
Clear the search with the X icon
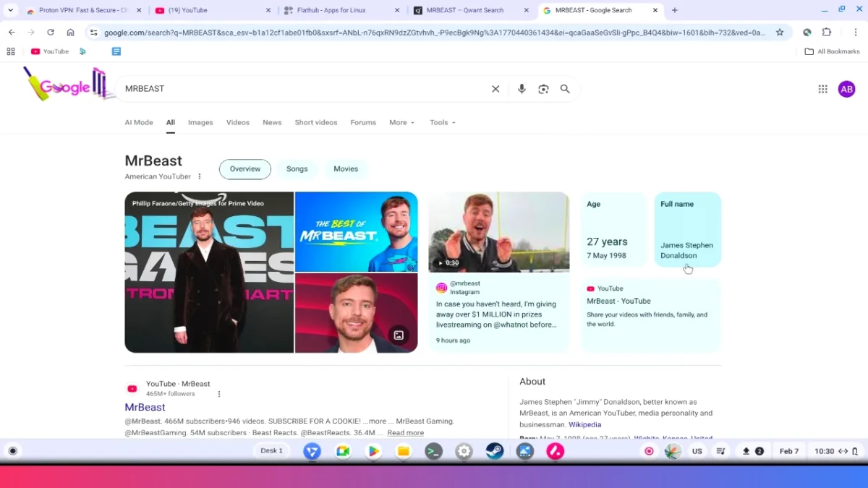(495, 88)
